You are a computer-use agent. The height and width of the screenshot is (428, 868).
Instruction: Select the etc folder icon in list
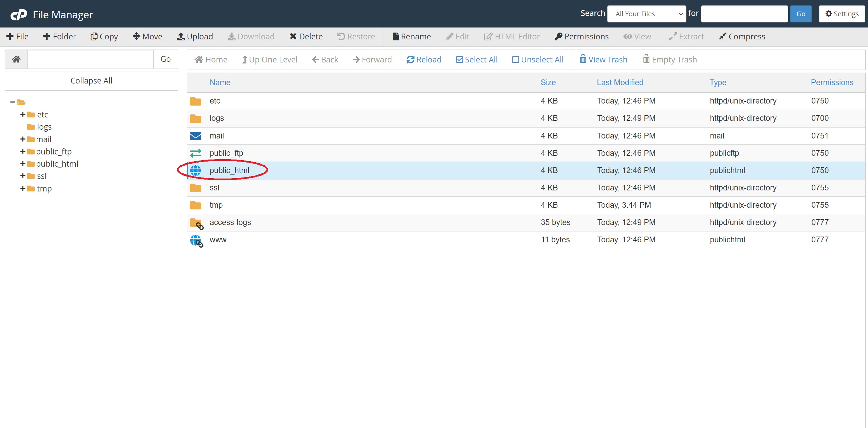(196, 101)
